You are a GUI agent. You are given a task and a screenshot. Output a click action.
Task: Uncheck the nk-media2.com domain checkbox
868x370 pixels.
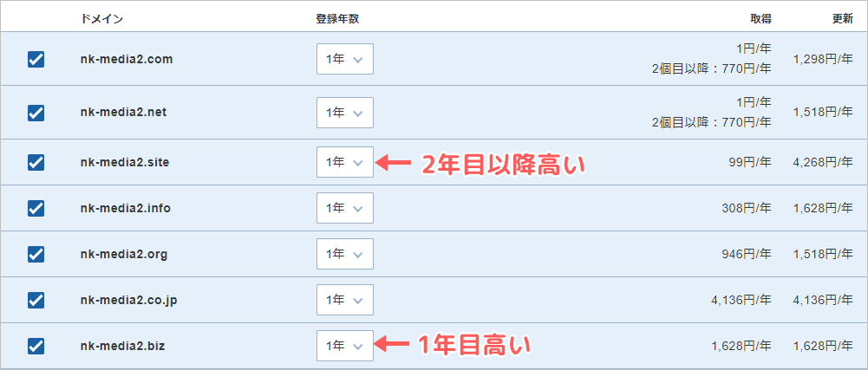(36, 59)
